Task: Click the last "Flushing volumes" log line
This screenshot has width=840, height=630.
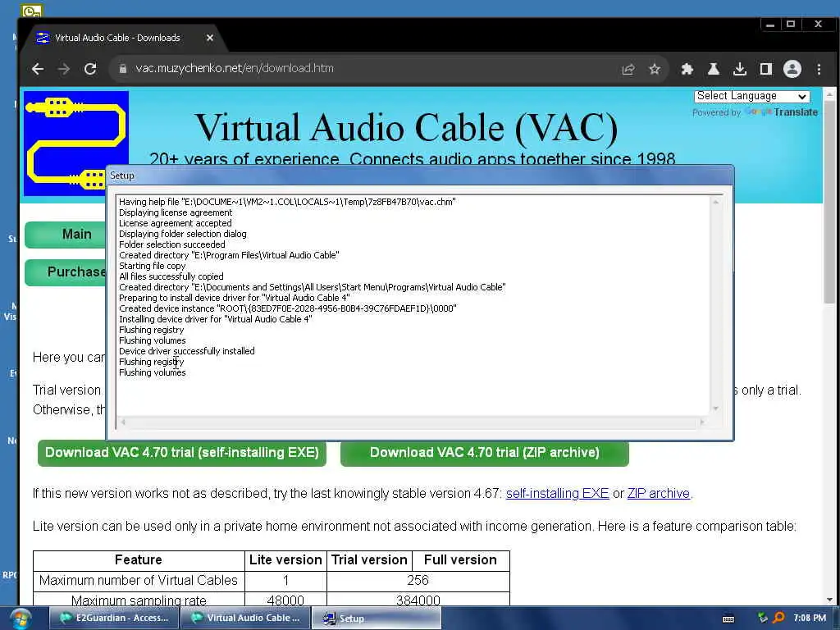Action: click(x=152, y=373)
